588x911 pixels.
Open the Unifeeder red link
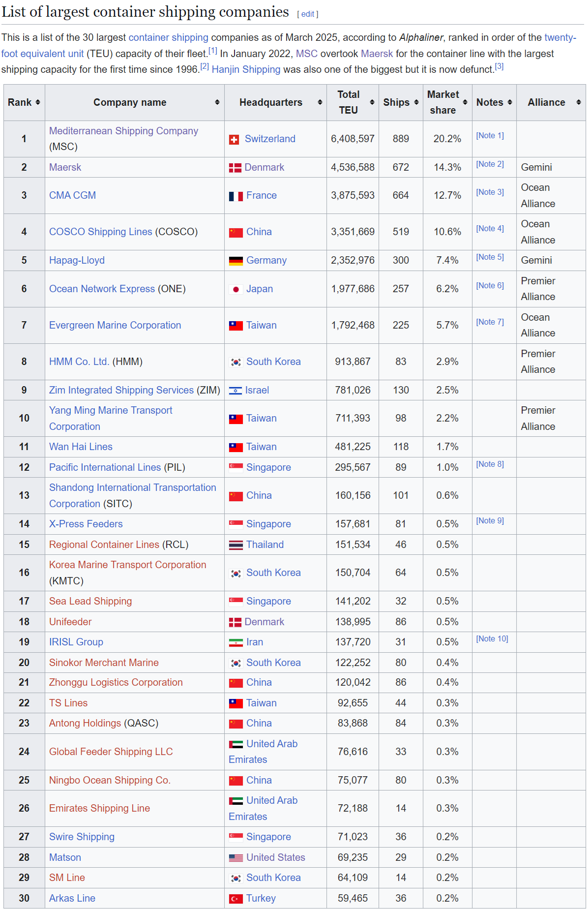point(70,622)
